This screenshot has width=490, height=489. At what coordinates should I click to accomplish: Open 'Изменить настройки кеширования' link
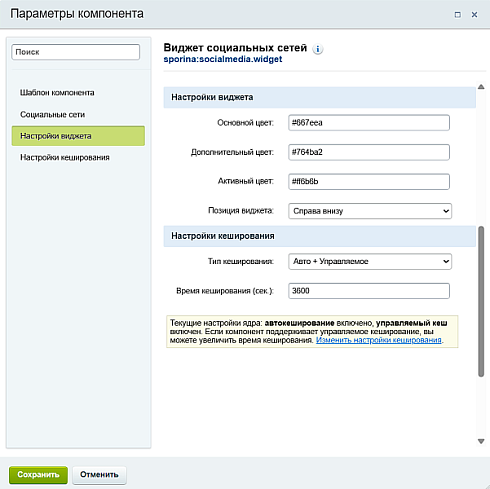[379, 340]
